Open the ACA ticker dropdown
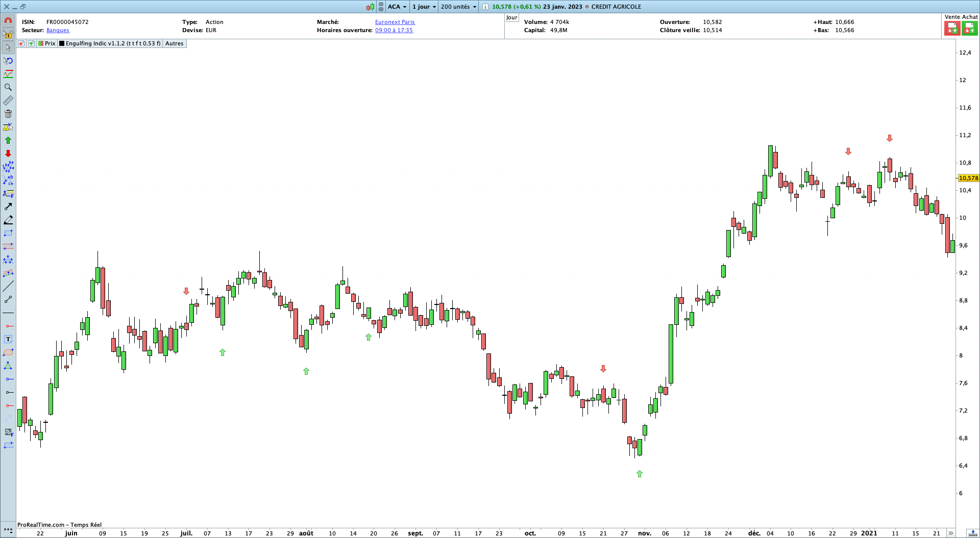 click(x=397, y=7)
